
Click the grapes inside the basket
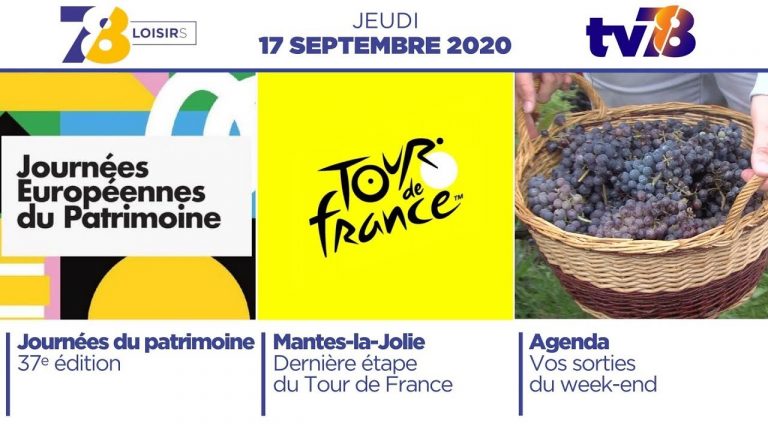(x=640, y=180)
